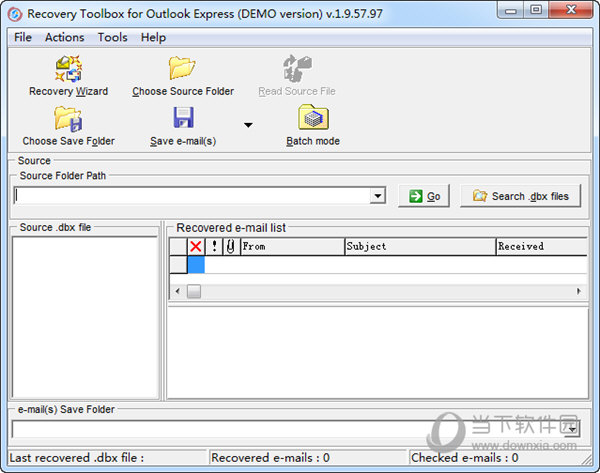Click the paperclip attachment column header
600x473 pixels.
(231, 246)
